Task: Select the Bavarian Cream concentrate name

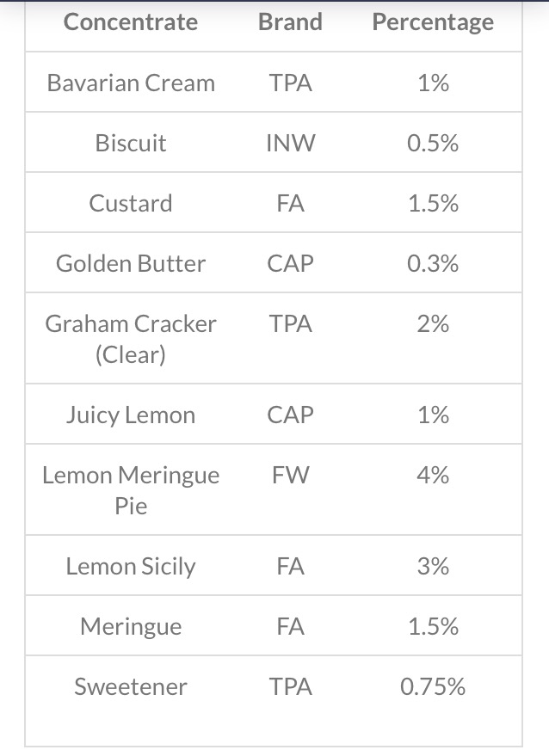Action: click(132, 83)
